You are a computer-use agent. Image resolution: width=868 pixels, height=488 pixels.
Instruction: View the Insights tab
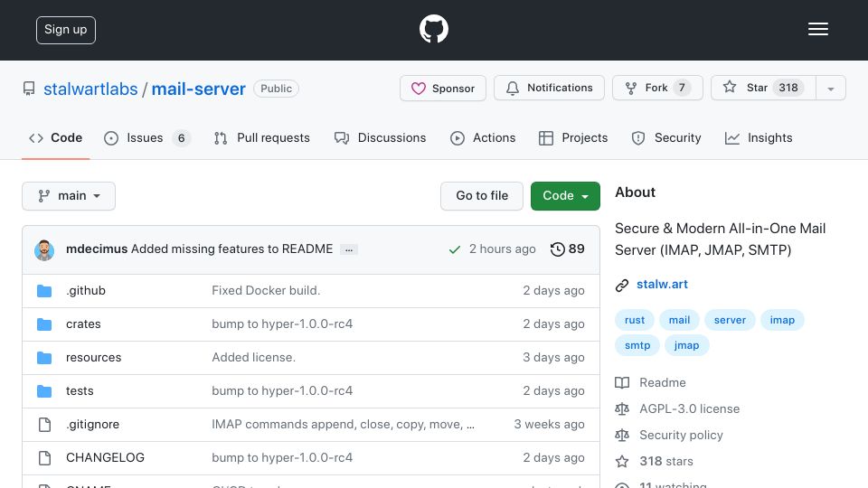(759, 137)
